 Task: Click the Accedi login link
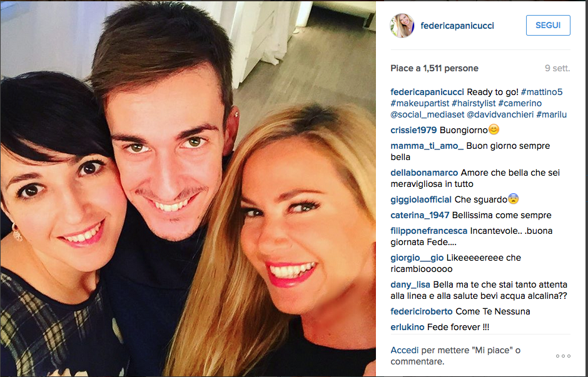tap(404, 350)
